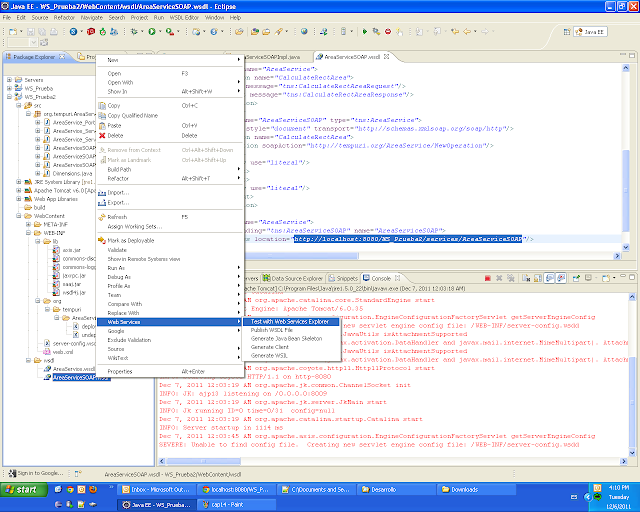Collapse the WebContent folder node

pyautogui.click(x=19, y=216)
